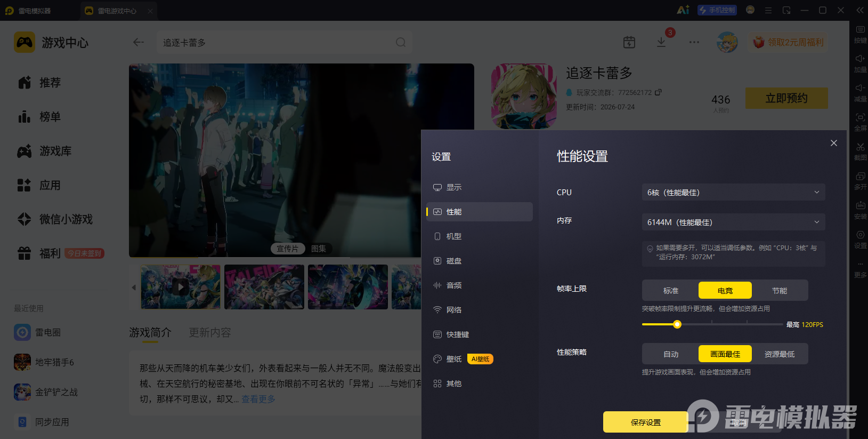The image size is (868, 439).
Task: Select 节能 frame rate option
Action: [x=780, y=290]
